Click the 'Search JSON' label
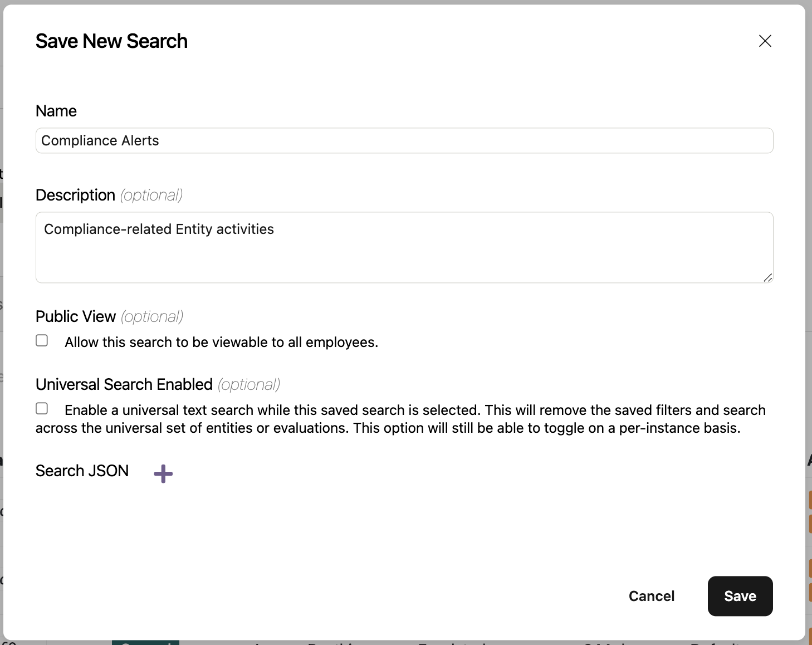This screenshot has height=645, width=812. (x=82, y=471)
